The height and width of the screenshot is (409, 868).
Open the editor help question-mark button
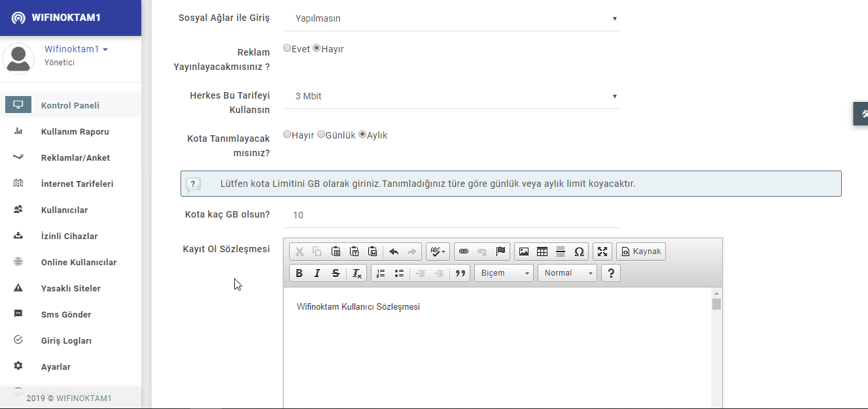610,273
